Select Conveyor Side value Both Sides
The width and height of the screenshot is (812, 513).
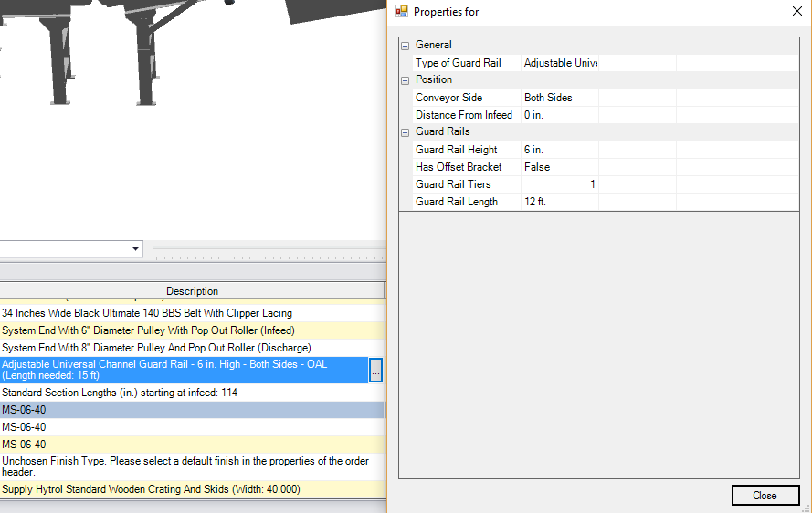(x=559, y=98)
